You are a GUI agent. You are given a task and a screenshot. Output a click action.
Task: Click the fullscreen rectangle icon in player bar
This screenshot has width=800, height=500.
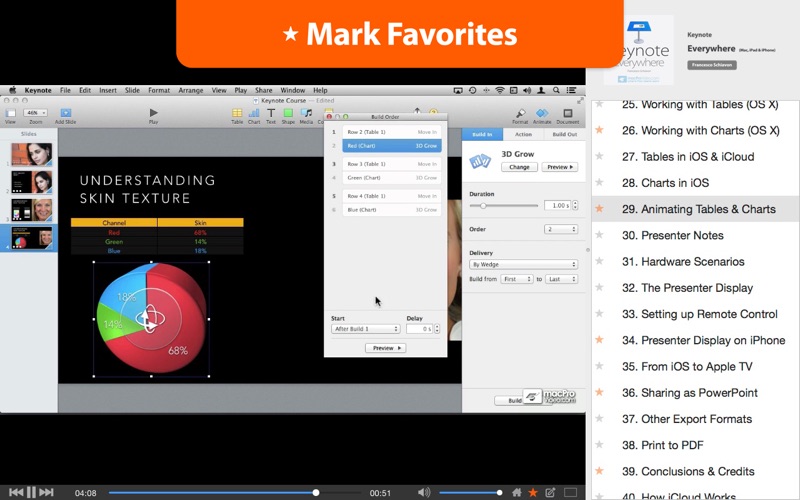click(570, 492)
